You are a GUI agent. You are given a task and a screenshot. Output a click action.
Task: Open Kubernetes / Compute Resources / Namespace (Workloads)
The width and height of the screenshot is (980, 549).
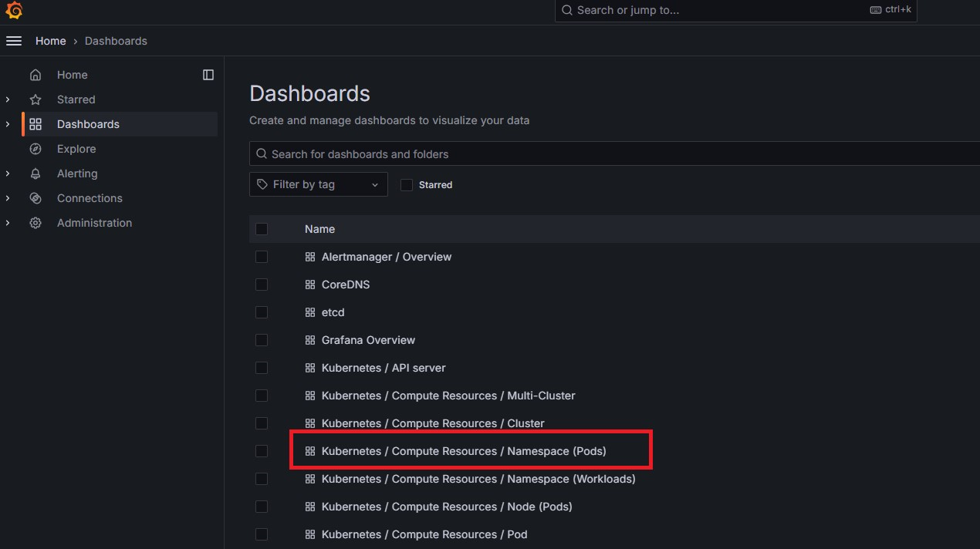tap(478, 479)
